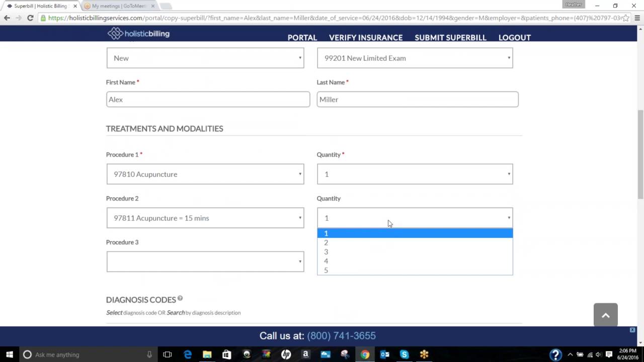Image resolution: width=644 pixels, height=362 pixels.
Task: Click the Last Name field
Action: coord(418,99)
